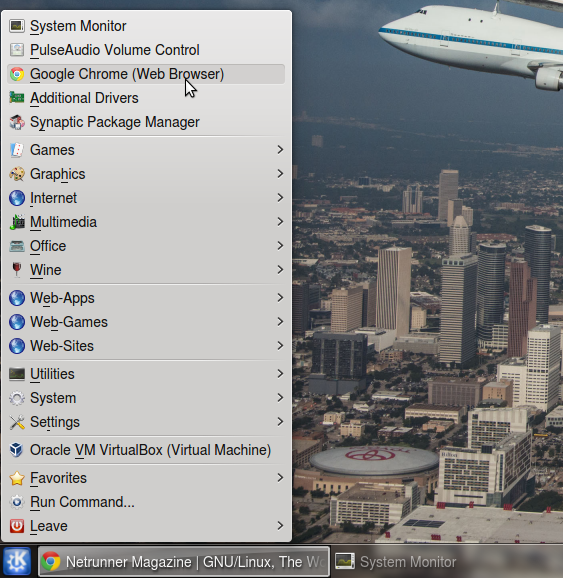Open the Office menu entry

146,246
